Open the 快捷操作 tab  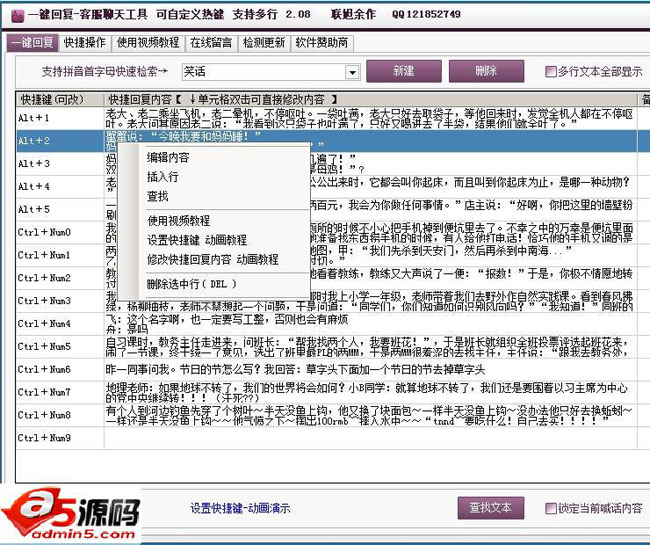(85, 43)
